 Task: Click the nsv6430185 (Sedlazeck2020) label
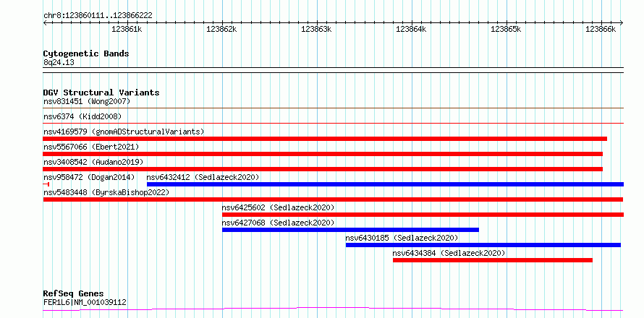point(402,238)
